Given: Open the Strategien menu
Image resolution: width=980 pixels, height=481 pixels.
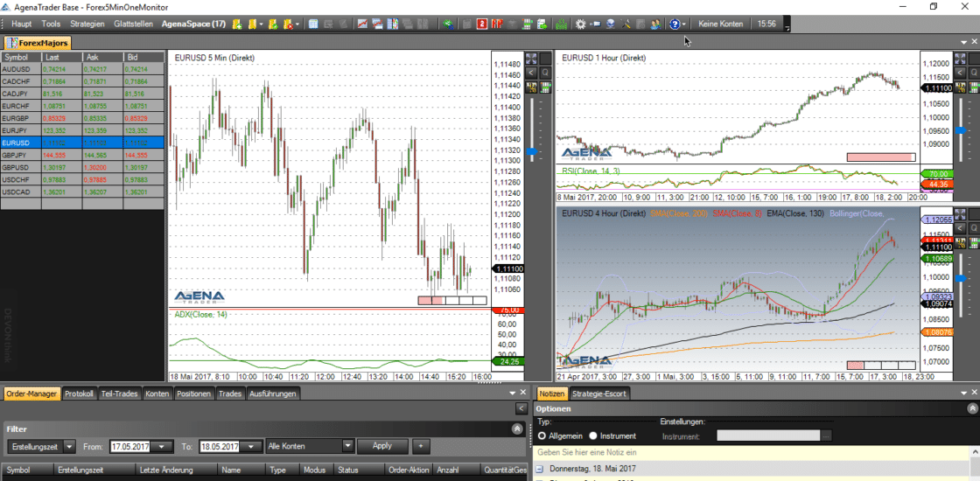Looking at the screenshot, I should (87, 24).
